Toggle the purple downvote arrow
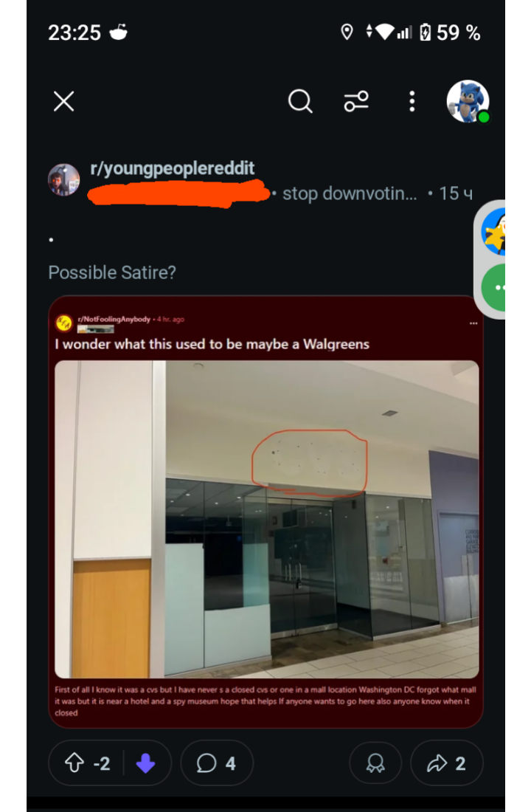 tap(145, 763)
